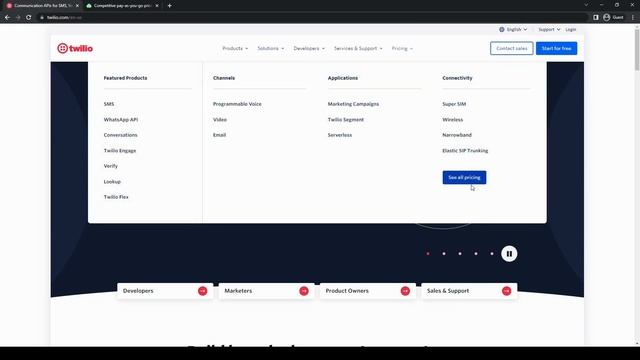Select Super SIM pricing
The height and width of the screenshot is (360, 640).
tap(454, 104)
